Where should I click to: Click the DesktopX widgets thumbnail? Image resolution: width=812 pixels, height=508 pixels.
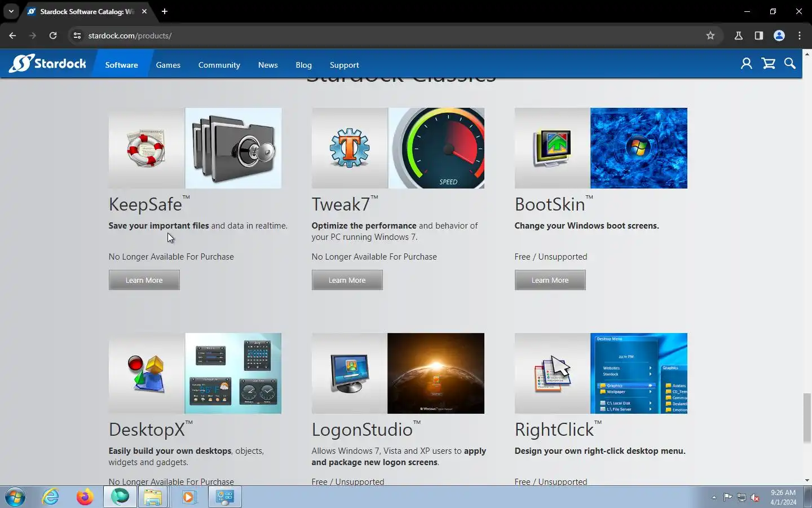pyautogui.click(x=233, y=373)
